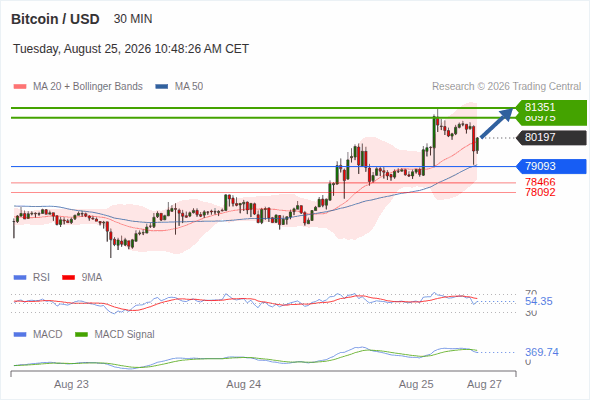Image resolution: width=590 pixels, height=400 pixels.
Task: Click the RSI blue legend swatch
Action: tap(20, 278)
